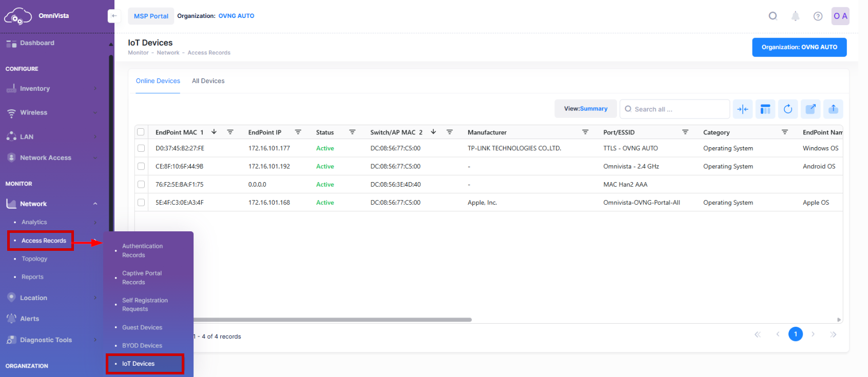Click the fit-columns-to-width icon
Image resolution: width=868 pixels, height=377 pixels.
click(x=742, y=109)
